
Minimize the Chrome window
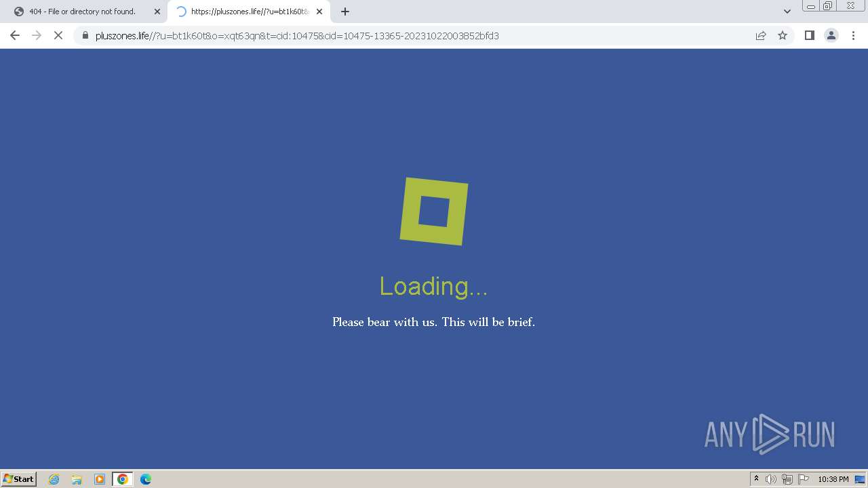[x=811, y=6]
